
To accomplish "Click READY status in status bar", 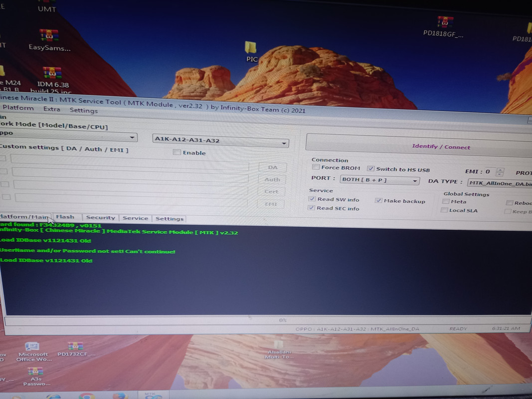I will (458, 329).
